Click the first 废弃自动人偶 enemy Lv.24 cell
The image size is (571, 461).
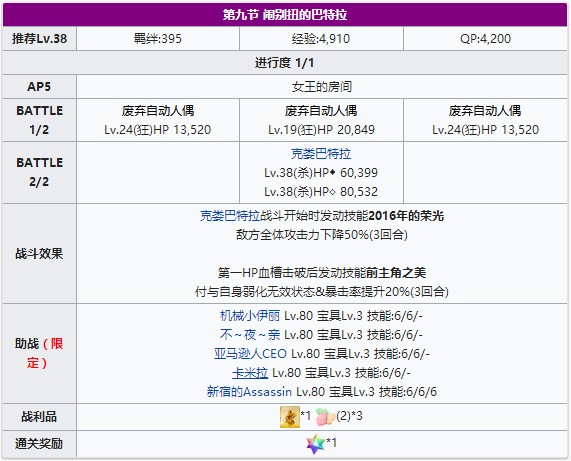[x=158, y=120]
